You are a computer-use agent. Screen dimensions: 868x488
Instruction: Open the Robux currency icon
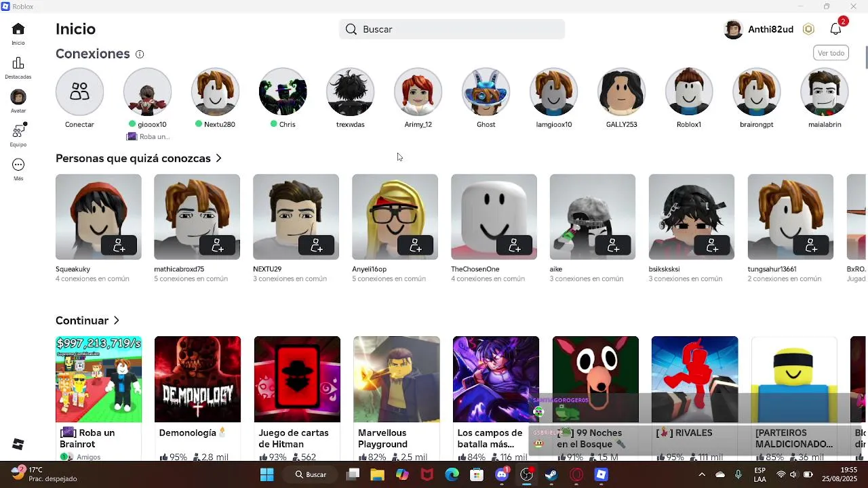808,29
